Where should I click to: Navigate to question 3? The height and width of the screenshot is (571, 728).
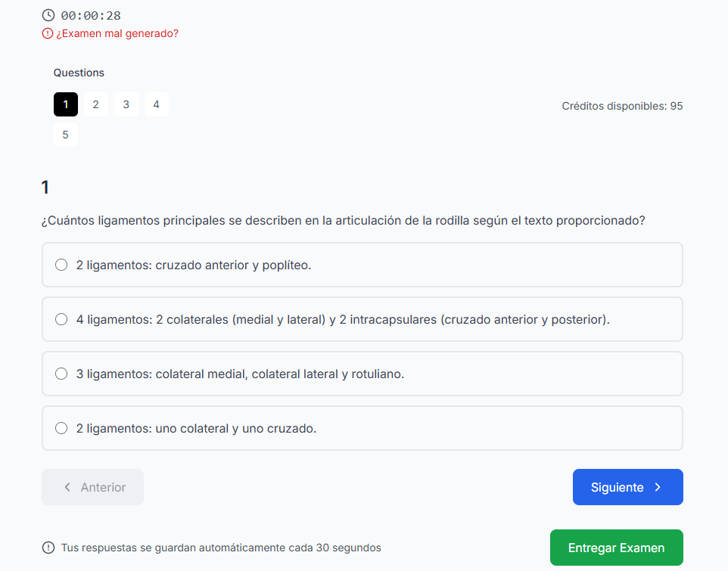click(x=126, y=104)
